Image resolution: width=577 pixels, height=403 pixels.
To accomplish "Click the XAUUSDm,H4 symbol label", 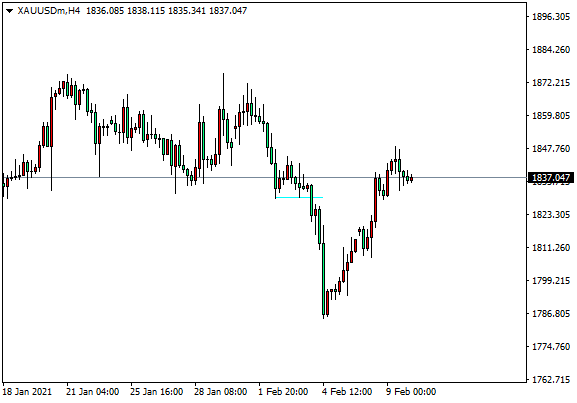I will tap(49, 11).
